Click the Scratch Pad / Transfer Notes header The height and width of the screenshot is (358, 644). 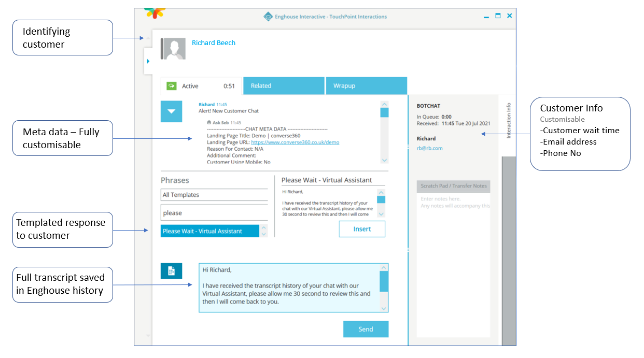453,186
